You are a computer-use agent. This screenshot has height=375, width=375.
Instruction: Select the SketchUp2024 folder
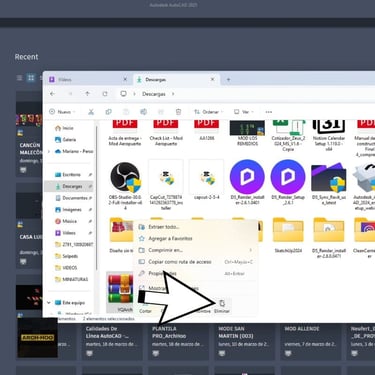pos(288,235)
